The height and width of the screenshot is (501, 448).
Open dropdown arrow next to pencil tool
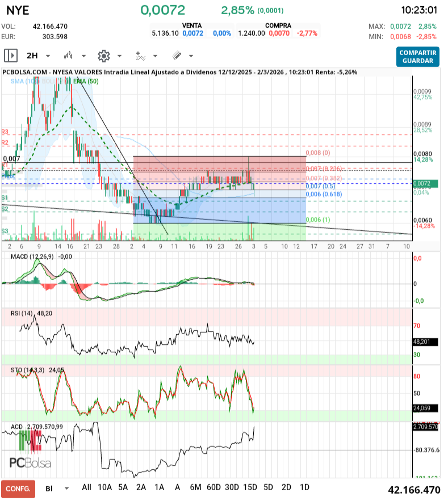pos(191,56)
